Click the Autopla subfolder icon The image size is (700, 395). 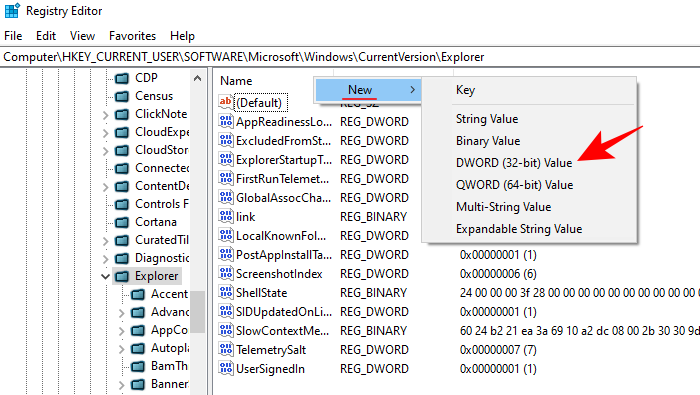pos(138,348)
